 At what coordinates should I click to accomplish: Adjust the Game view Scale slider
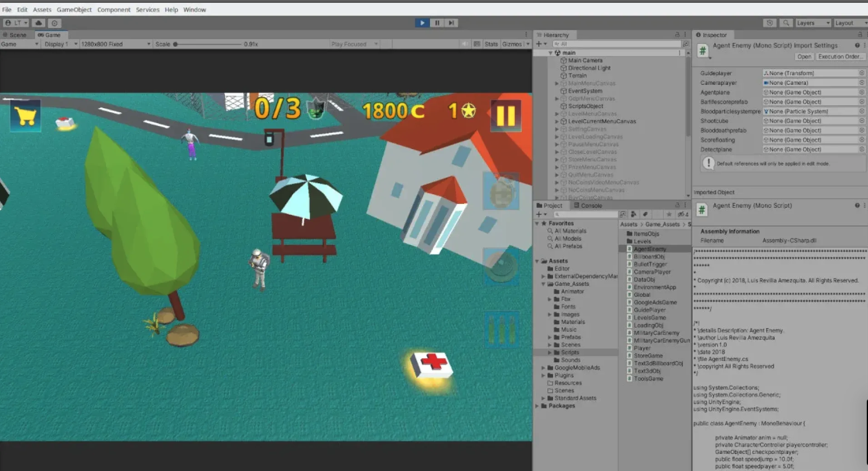pos(207,44)
